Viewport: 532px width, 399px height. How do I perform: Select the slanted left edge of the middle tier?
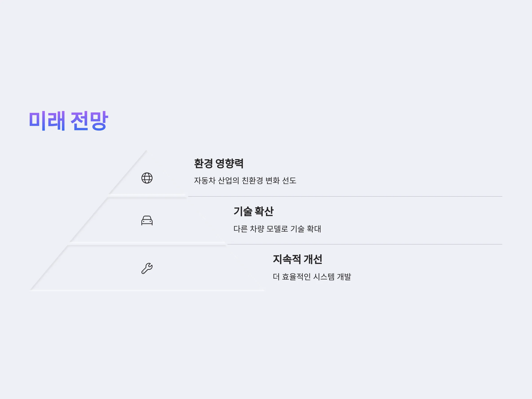click(x=88, y=220)
